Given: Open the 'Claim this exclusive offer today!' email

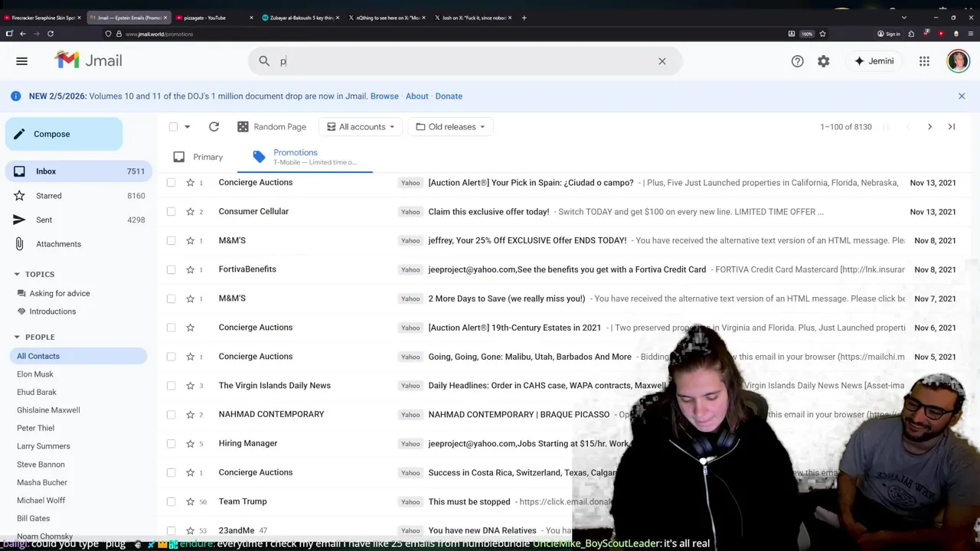Looking at the screenshot, I should (488, 211).
